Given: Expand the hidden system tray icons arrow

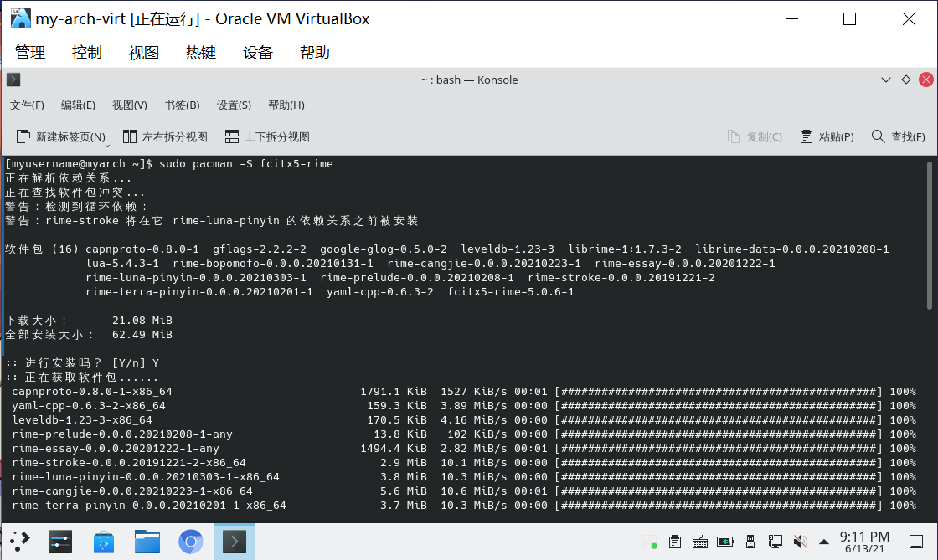Looking at the screenshot, I should (x=824, y=542).
